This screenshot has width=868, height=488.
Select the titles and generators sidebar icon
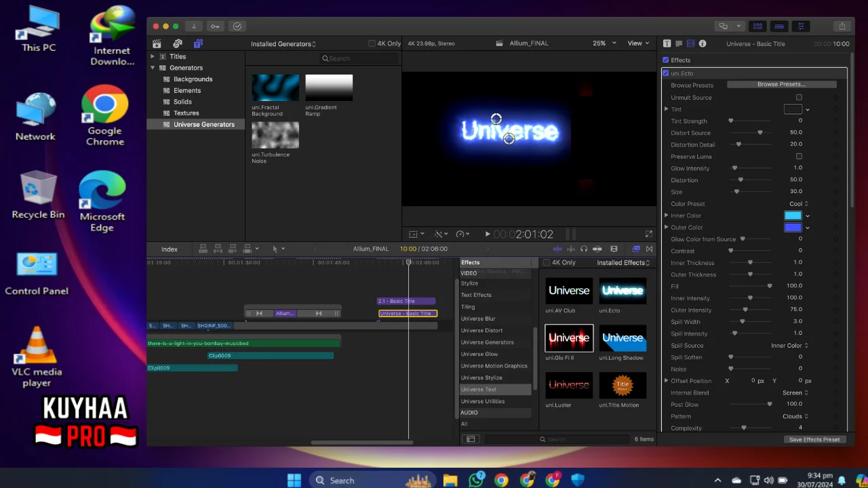click(x=197, y=43)
